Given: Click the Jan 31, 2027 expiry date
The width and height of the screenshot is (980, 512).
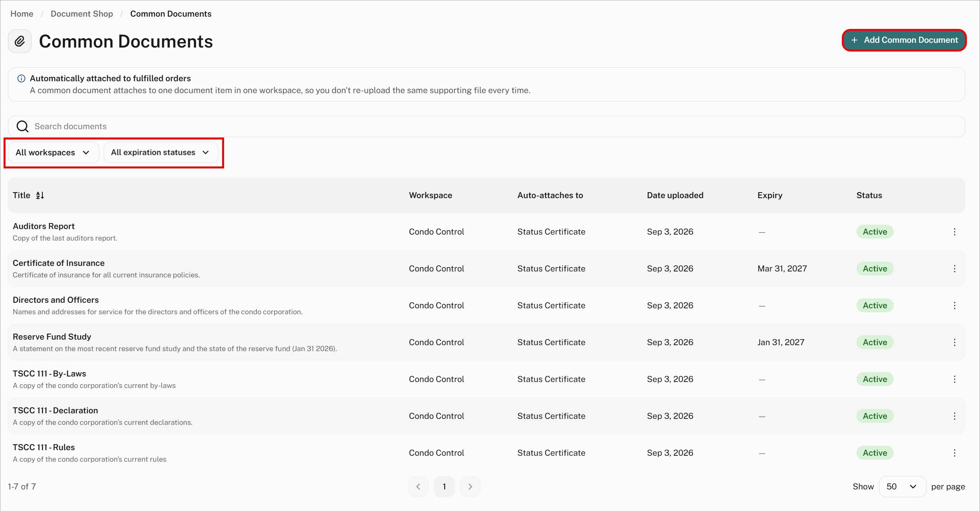Looking at the screenshot, I should [x=781, y=342].
